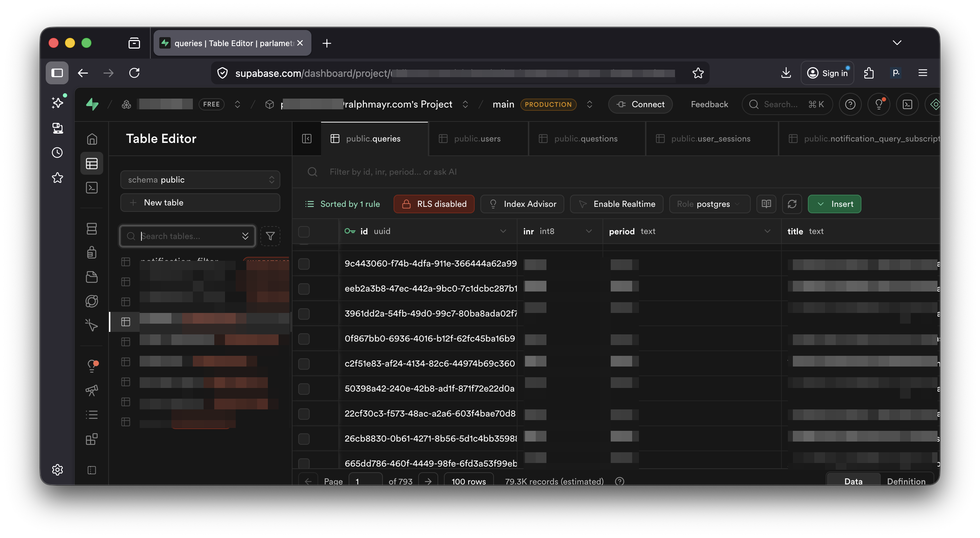Screen dimensions: 980x538
Task: Check the row starting with 9c443060
Action: click(x=304, y=264)
